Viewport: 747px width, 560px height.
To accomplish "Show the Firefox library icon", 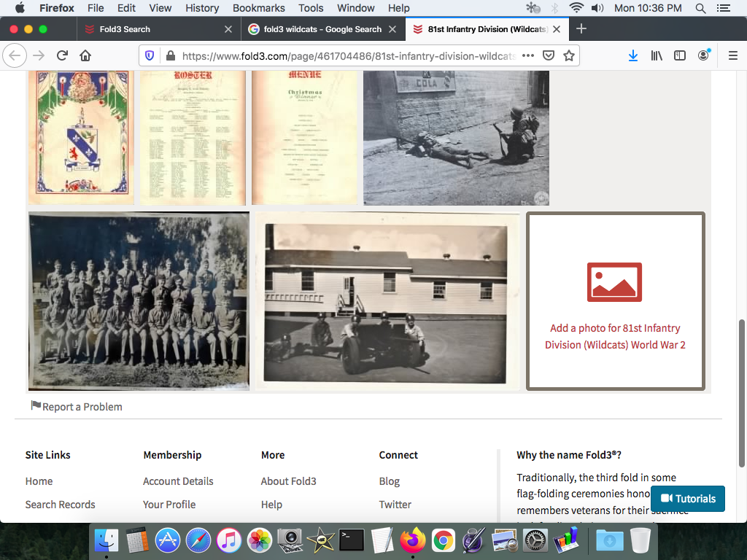I will click(x=657, y=55).
